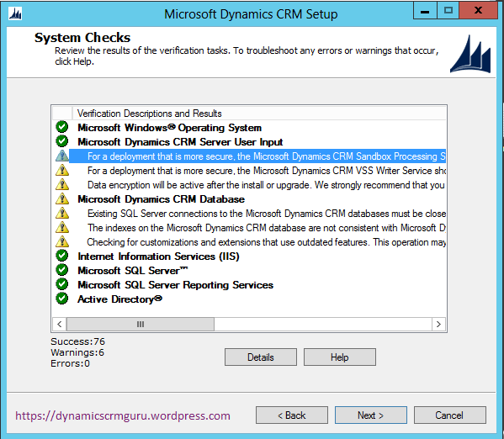Click the warning icon beside Data encryption row

pos(62,184)
